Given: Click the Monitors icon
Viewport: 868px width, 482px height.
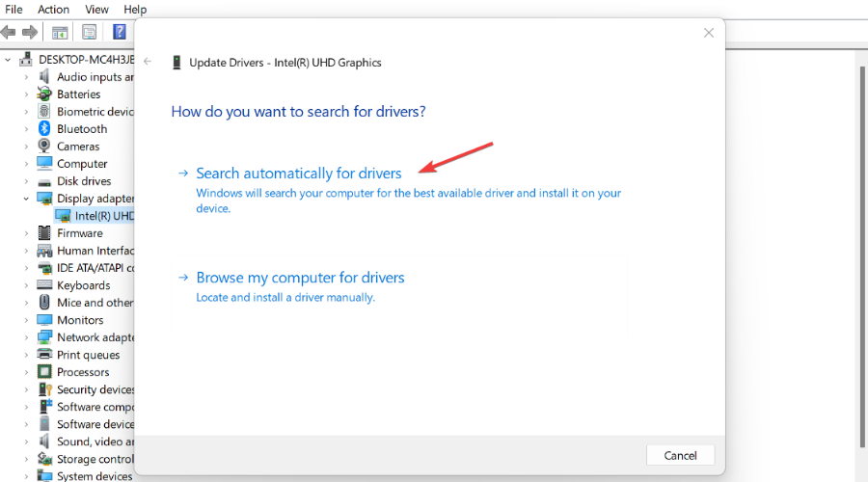Looking at the screenshot, I should (x=44, y=320).
